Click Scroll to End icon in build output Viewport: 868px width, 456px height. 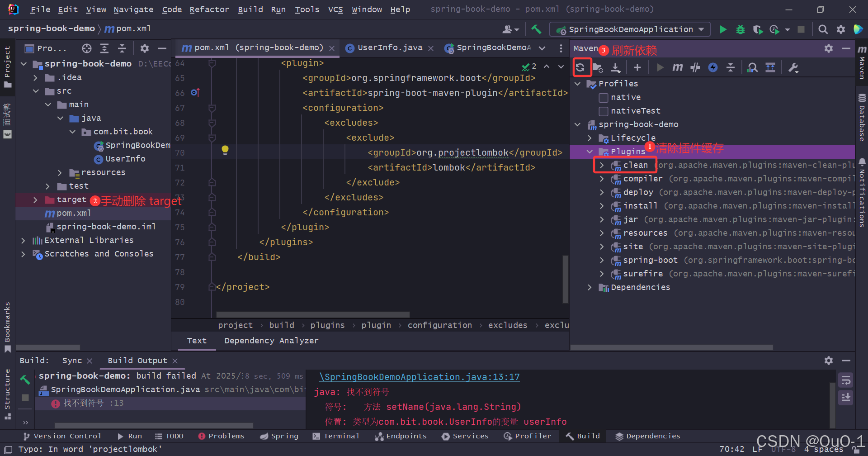click(845, 398)
